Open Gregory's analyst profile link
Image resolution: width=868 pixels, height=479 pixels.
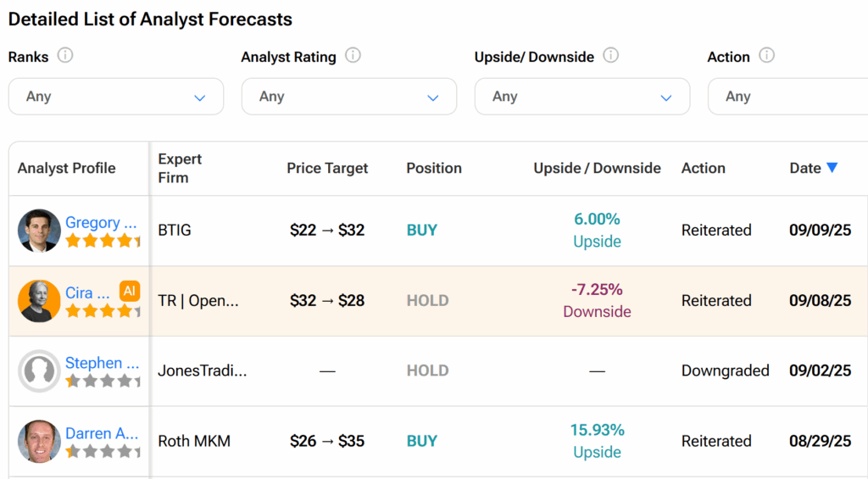click(101, 222)
